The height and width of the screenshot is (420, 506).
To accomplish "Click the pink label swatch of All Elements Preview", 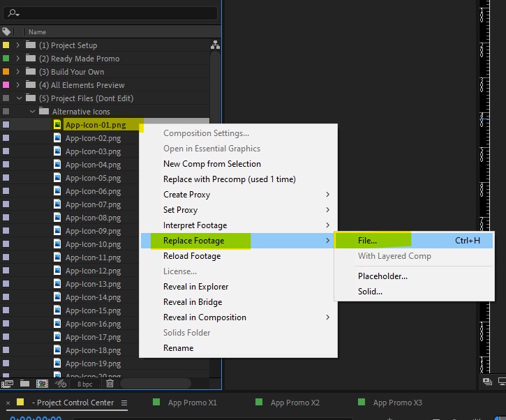I will (6, 85).
